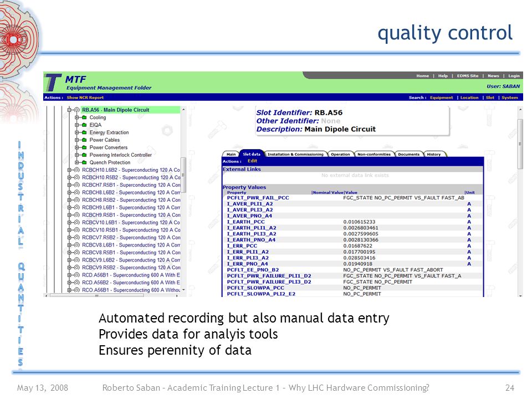Expand the RCBCV9.R5B2 tree node

click(69, 268)
